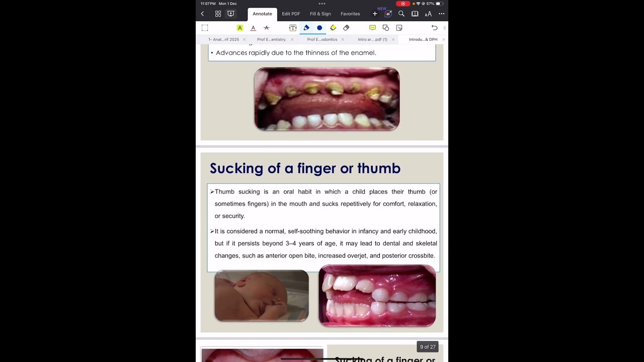Open the 'Prof E...entistry.' document tab
644x362 pixels.
tap(272, 39)
